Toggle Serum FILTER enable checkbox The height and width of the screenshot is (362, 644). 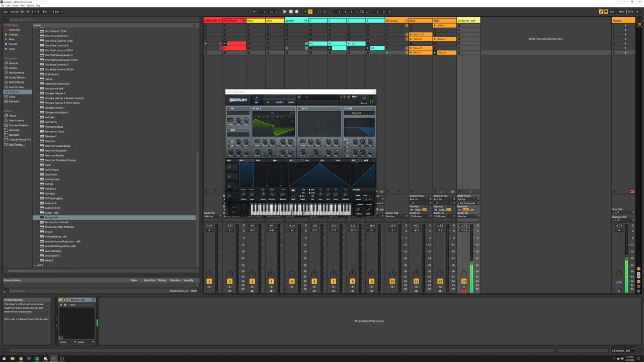click(x=345, y=109)
